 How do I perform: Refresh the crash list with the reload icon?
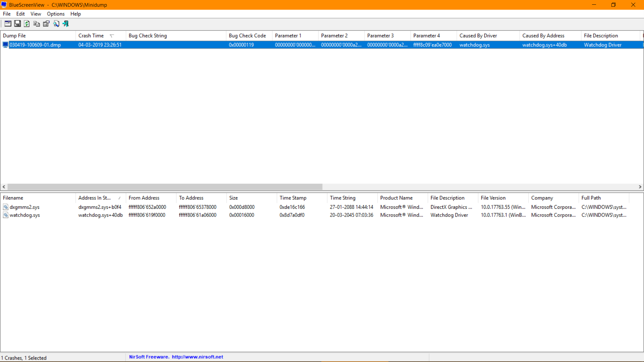click(x=27, y=23)
